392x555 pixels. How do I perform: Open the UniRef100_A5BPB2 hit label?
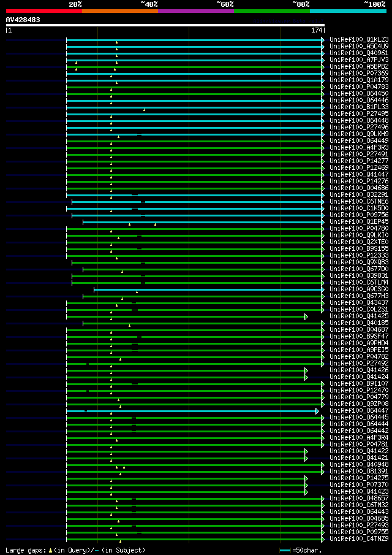359,66
